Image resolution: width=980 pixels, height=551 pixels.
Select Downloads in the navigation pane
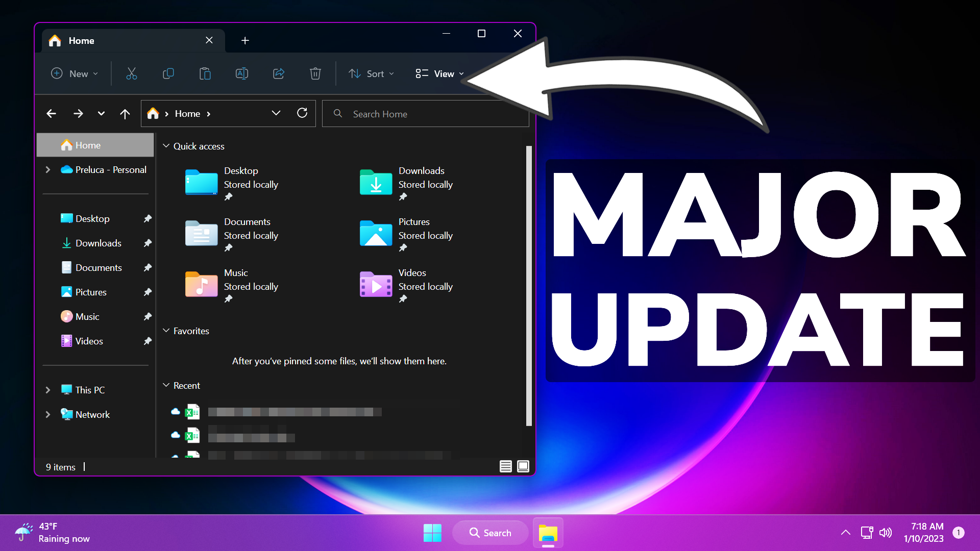(x=95, y=243)
